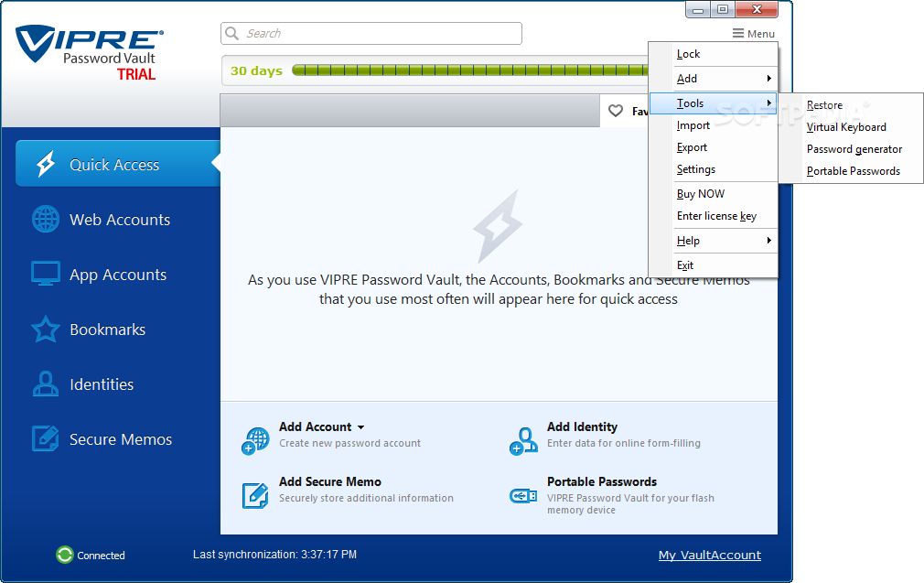Click inside the Search field

pyautogui.click(x=371, y=33)
